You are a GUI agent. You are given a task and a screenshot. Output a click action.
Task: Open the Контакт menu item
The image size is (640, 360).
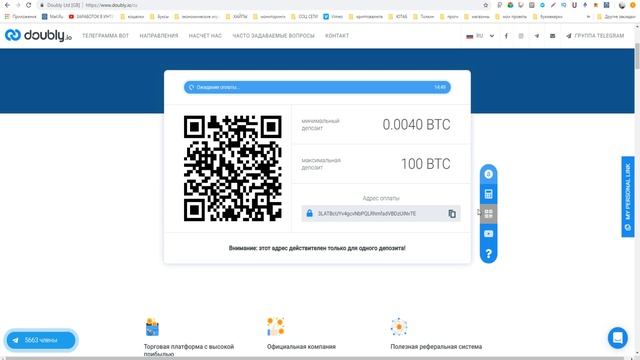pyautogui.click(x=337, y=36)
